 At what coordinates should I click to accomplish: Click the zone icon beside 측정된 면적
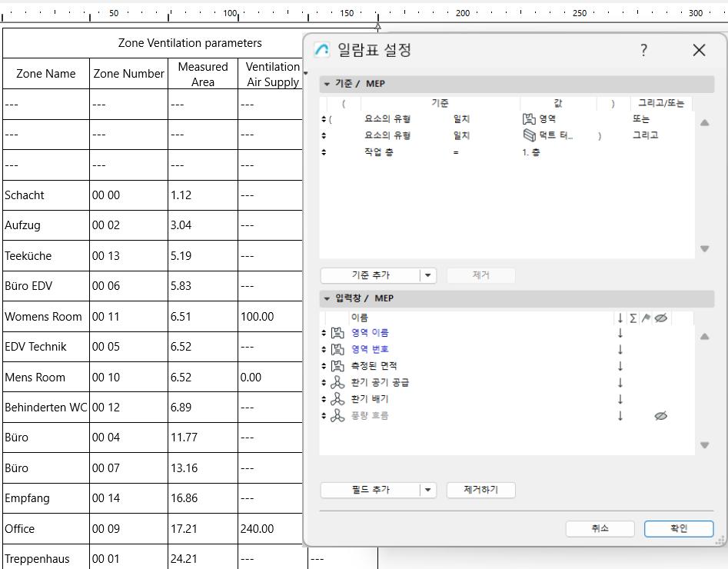pos(337,366)
